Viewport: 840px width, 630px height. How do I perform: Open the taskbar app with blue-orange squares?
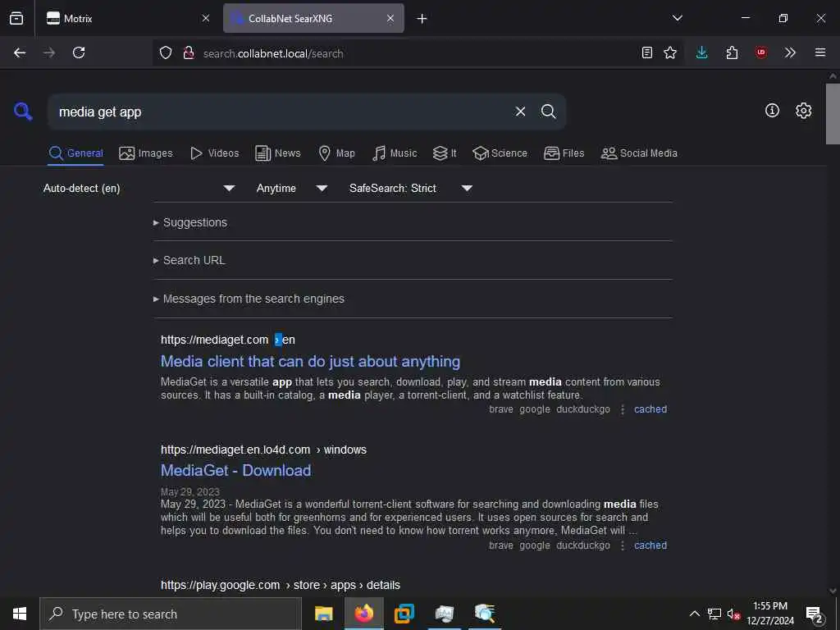pos(404,614)
